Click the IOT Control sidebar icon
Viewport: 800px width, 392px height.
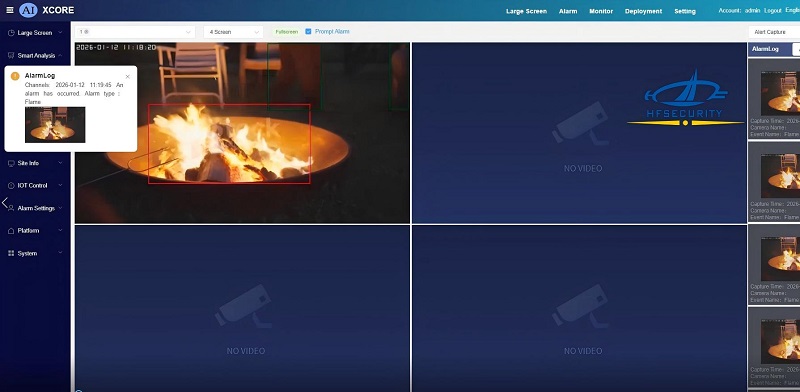(11, 186)
